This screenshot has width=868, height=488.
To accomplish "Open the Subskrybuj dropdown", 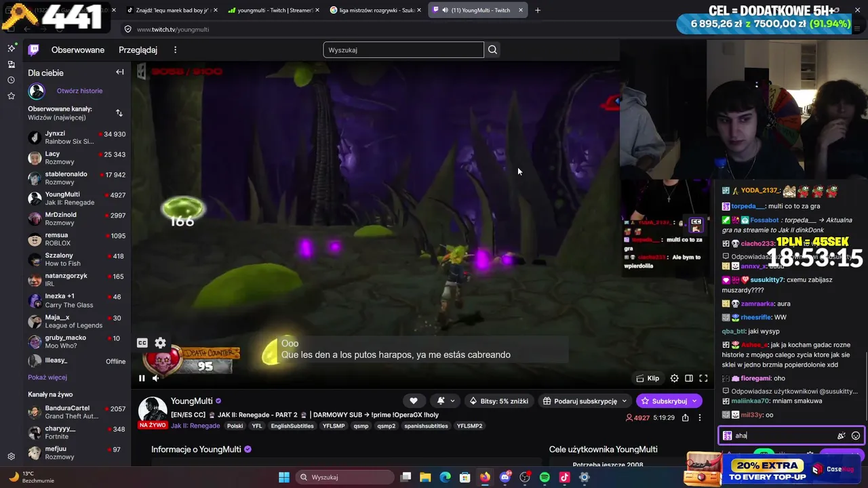I will point(669,401).
